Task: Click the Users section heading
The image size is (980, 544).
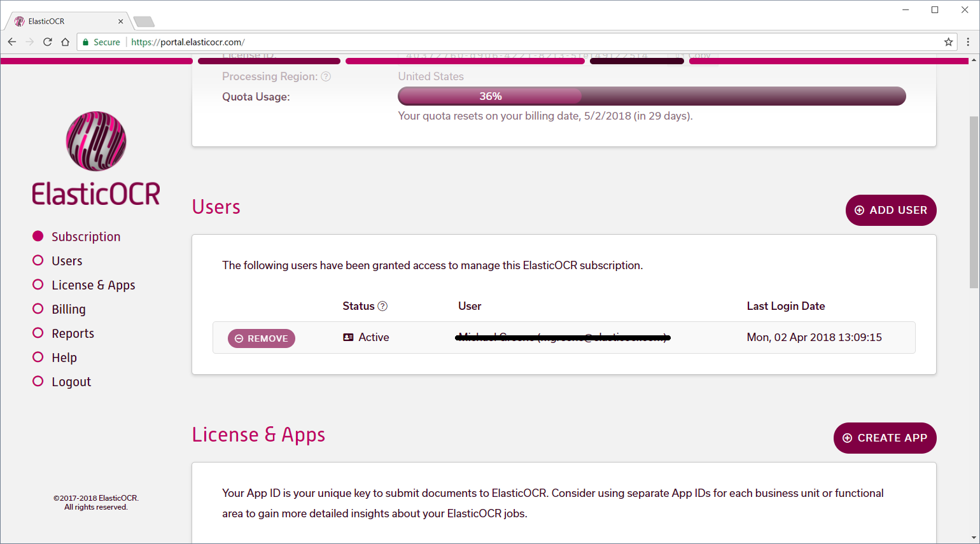Action: click(216, 207)
